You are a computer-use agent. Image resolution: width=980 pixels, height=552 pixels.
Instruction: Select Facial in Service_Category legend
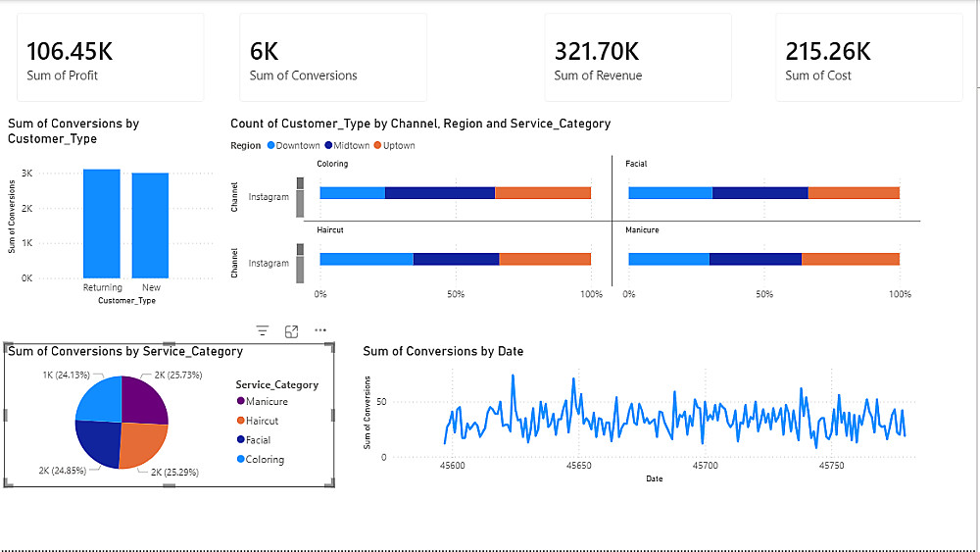coord(254,440)
